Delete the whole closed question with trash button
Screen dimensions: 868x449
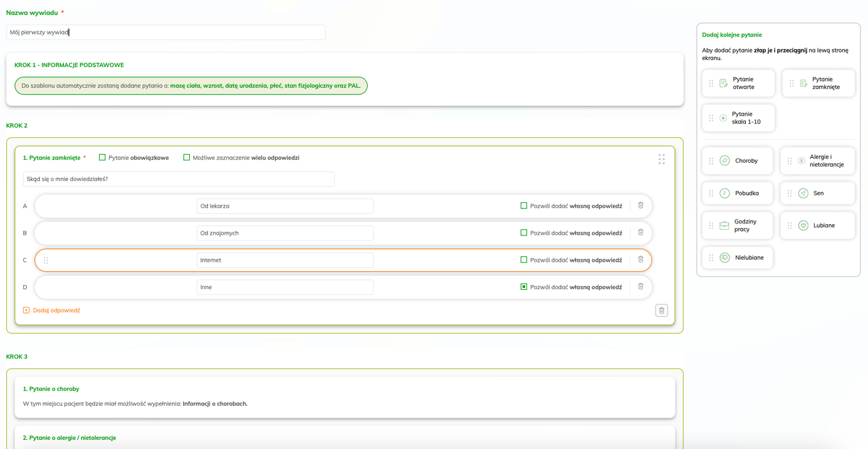661,311
